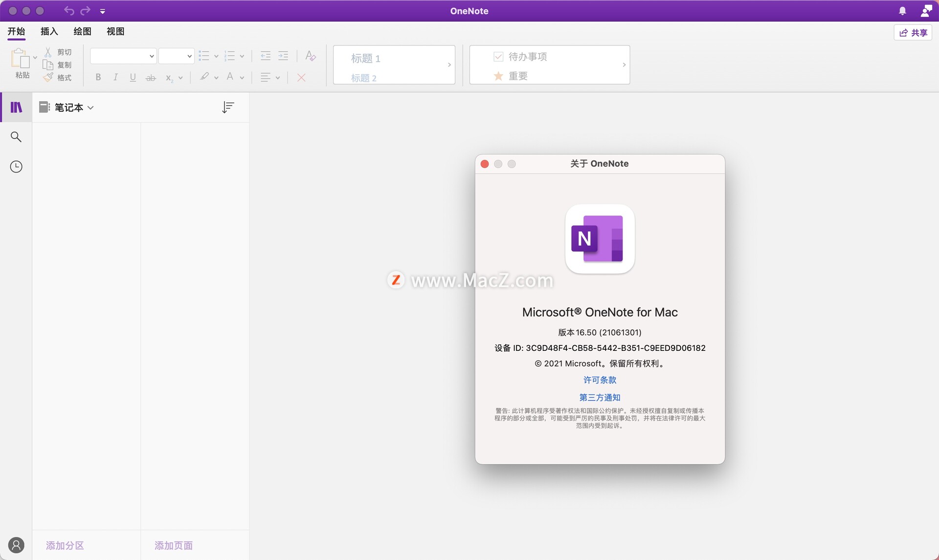The image size is (939, 560).
Task: Click the 共享 share button
Action: pyautogui.click(x=913, y=33)
